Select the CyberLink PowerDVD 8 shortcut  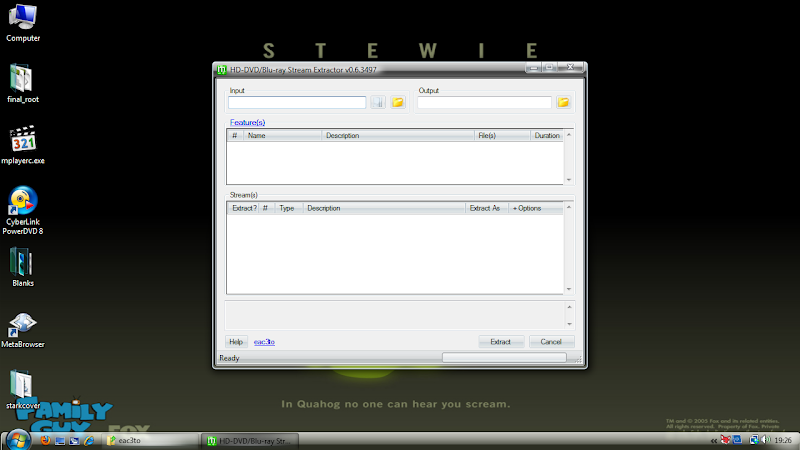point(23,210)
